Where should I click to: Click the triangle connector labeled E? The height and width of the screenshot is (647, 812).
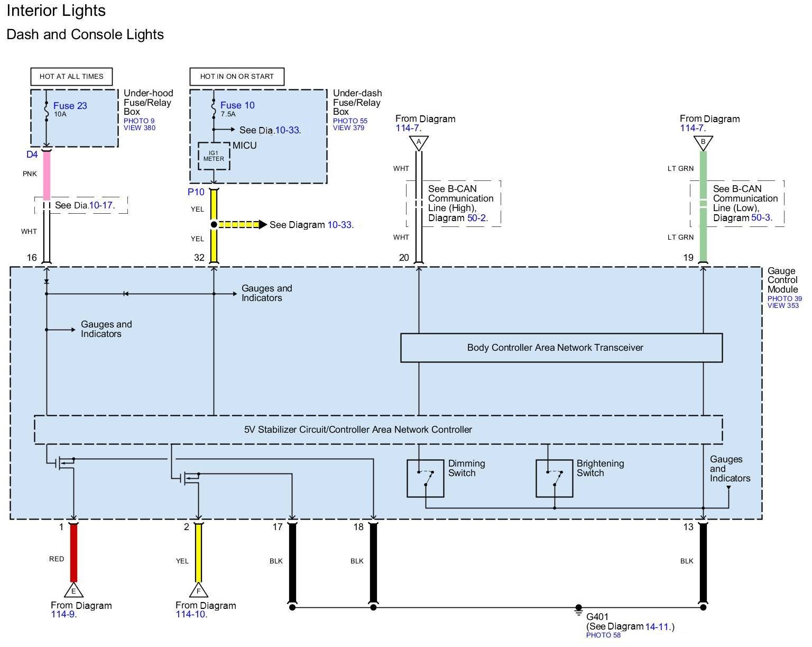[73, 590]
